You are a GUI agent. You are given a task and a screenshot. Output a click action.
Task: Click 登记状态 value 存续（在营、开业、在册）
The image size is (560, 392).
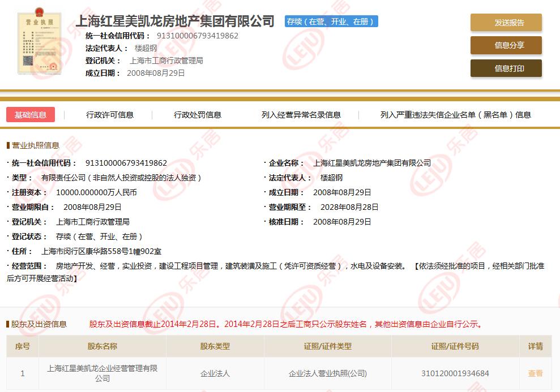pos(100,236)
